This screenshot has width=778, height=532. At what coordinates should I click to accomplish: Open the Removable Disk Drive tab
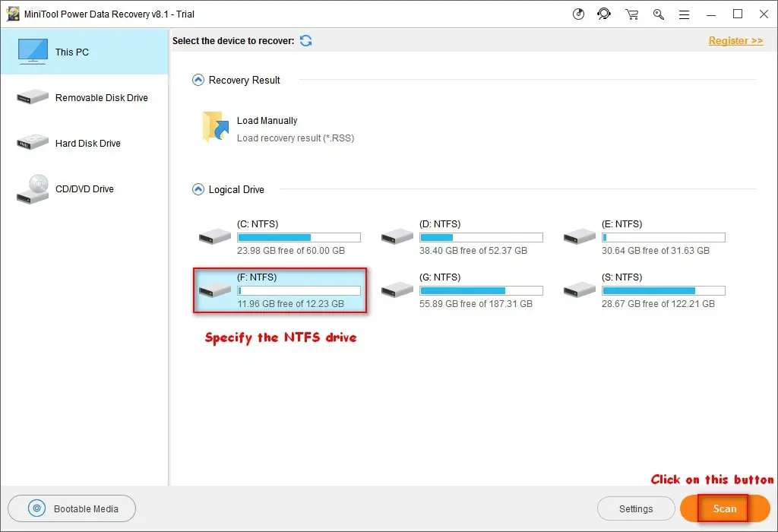tap(84, 97)
